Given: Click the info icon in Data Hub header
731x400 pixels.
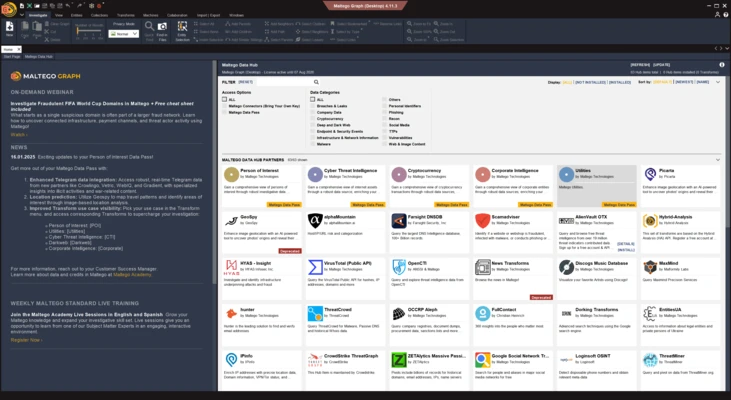Looking at the screenshot, I should tap(722, 65).
